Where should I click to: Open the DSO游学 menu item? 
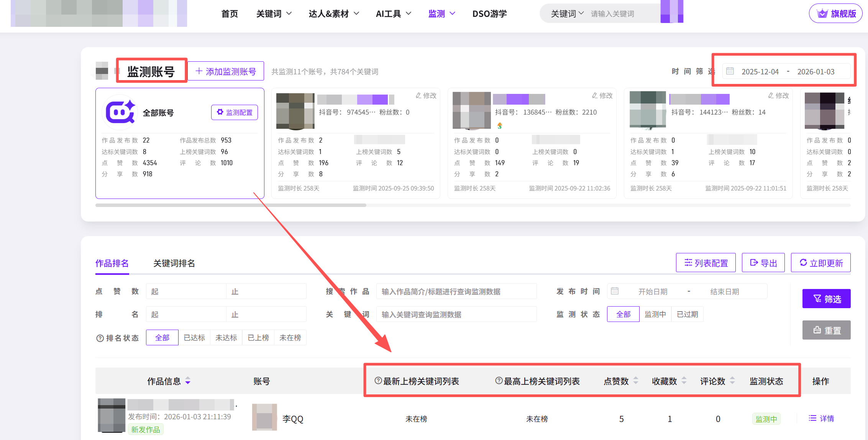(x=489, y=14)
